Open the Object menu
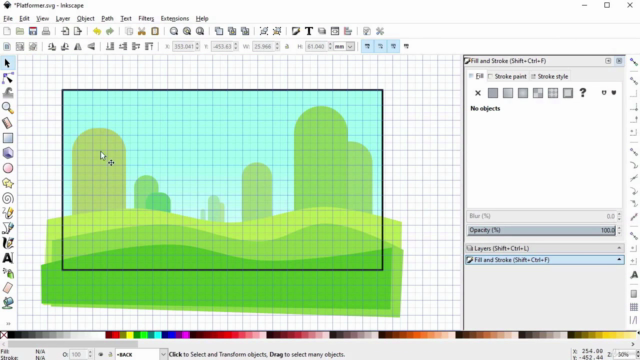 (85, 18)
